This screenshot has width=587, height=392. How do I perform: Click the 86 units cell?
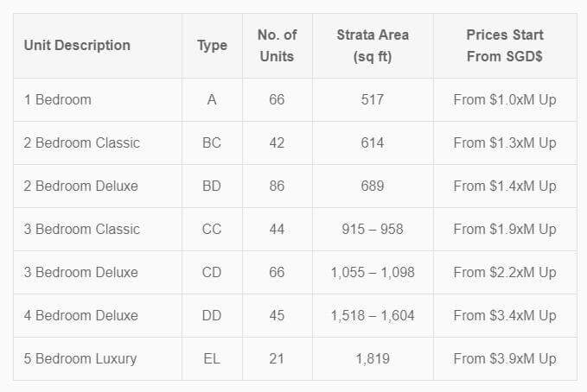(277, 186)
